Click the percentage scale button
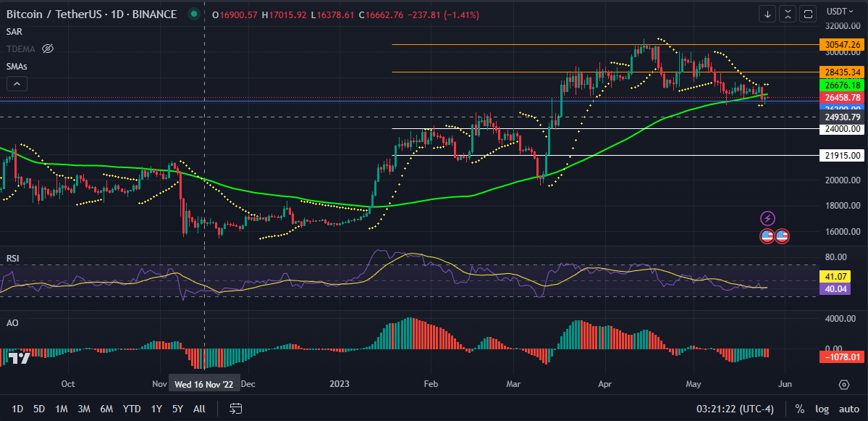The image size is (868, 421). coord(800,409)
